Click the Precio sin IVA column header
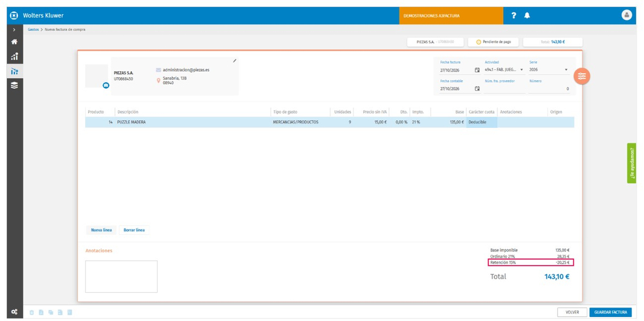The width and height of the screenshot is (644, 321). coord(375,112)
